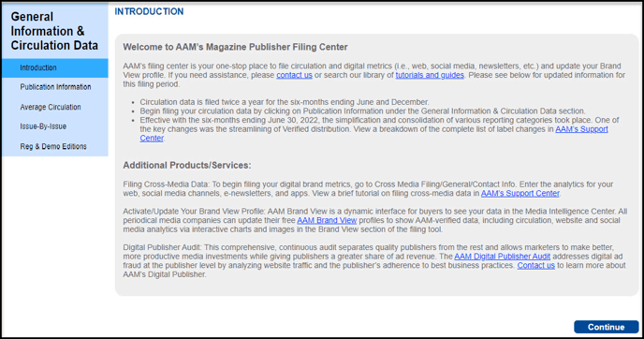Click 'Additional Products/Services:' heading
Image resolution: width=644 pixels, height=339 pixels.
(x=187, y=165)
